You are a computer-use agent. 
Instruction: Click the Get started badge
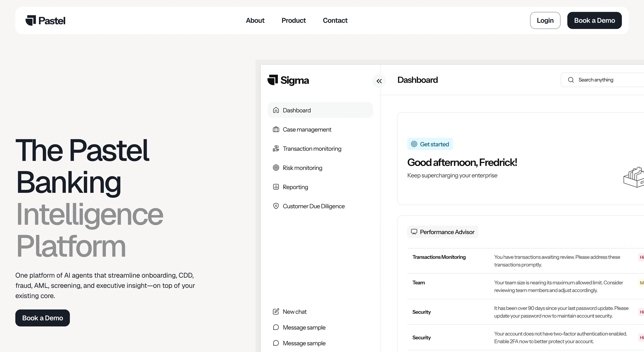(x=430, y=144)
